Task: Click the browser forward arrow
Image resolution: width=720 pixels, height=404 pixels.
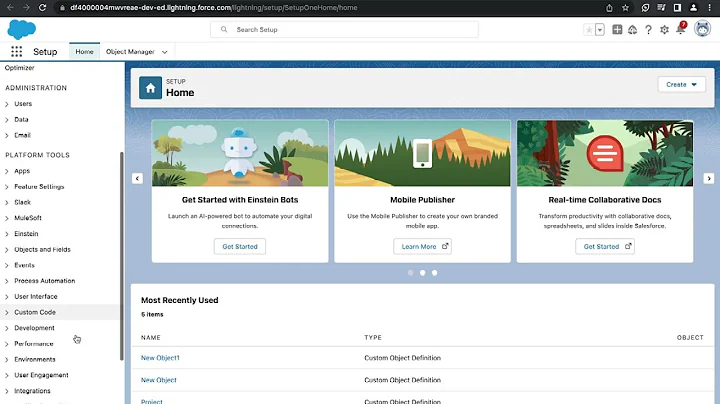Action: point(26,7)
